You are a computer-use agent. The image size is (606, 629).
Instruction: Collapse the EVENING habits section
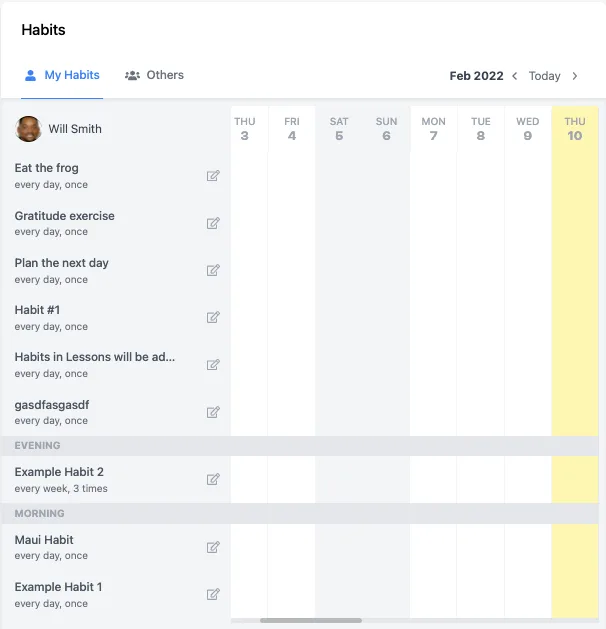pyautogui.click(x=38, y=446)
